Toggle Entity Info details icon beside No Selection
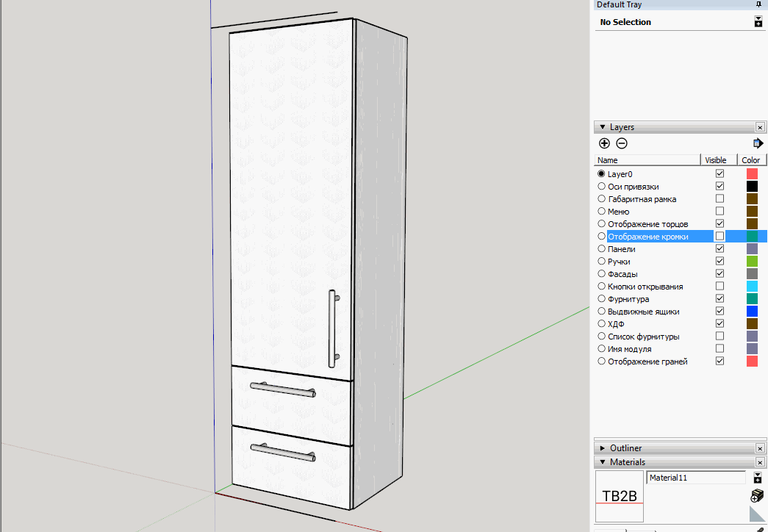 (x=758, y=22)
